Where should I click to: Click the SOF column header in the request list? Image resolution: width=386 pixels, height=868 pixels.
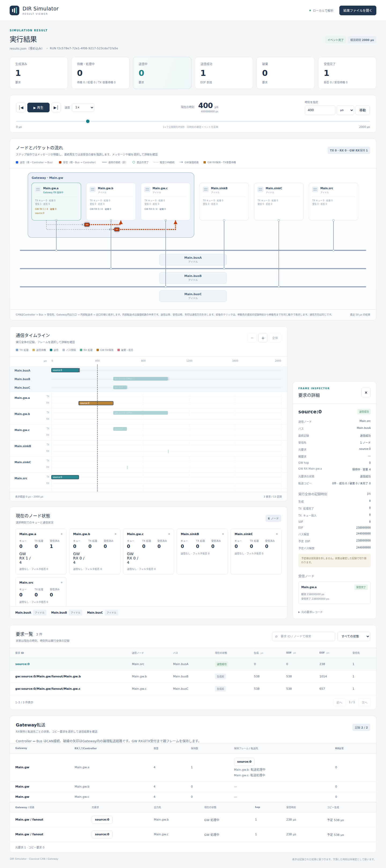tap(291, 653)
